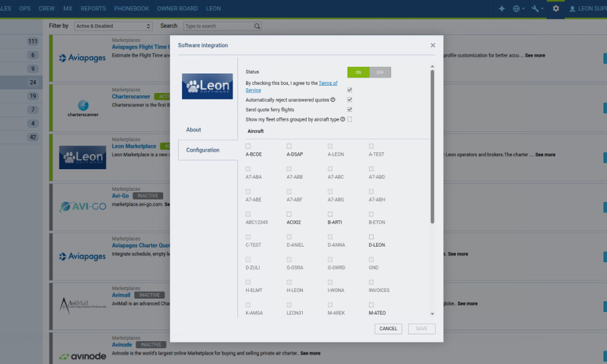Enable fleet offers grouped by aircraft type
Screen dimensions: 607x364
pyautogui.click(x=349, y=119)
